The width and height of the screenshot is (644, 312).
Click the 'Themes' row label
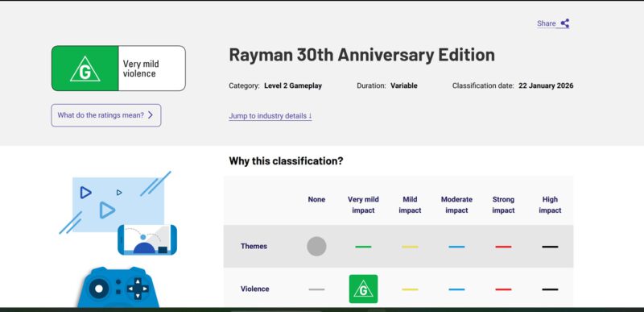(x=254, y=246)
